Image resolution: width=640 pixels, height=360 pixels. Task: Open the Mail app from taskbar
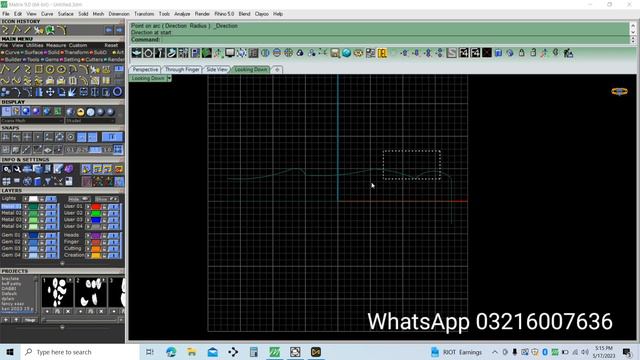coord(213,352)
